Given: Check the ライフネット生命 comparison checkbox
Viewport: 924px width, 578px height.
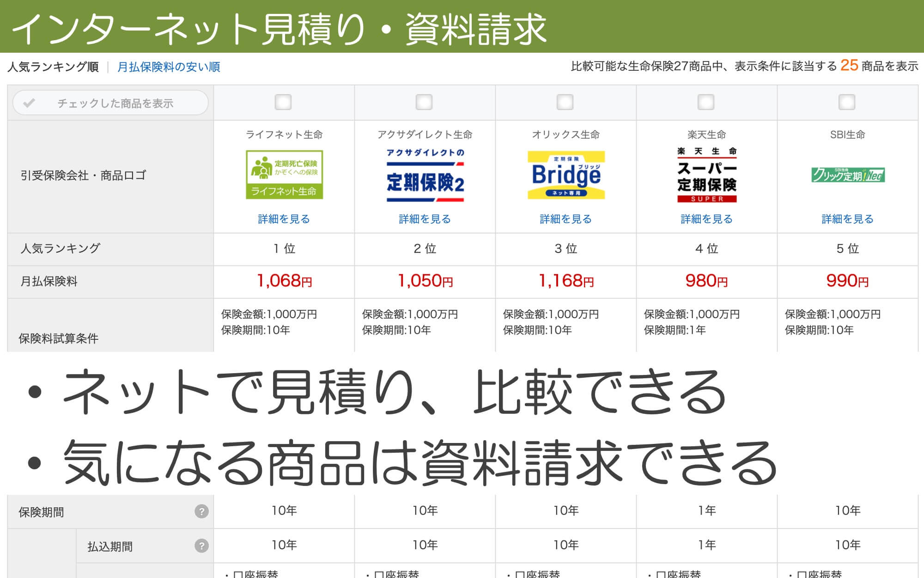Looking at the screenshot, I should (x=283, y=103).
